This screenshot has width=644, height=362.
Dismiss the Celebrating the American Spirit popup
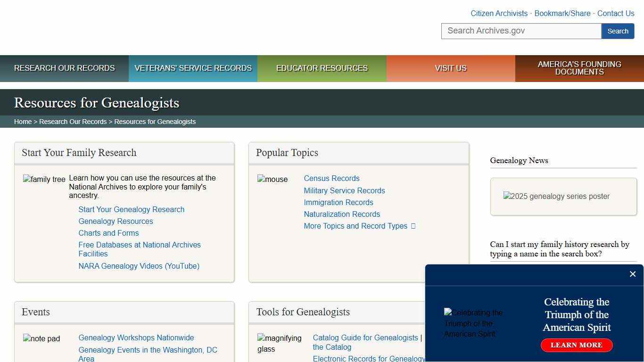click(633, 274)
